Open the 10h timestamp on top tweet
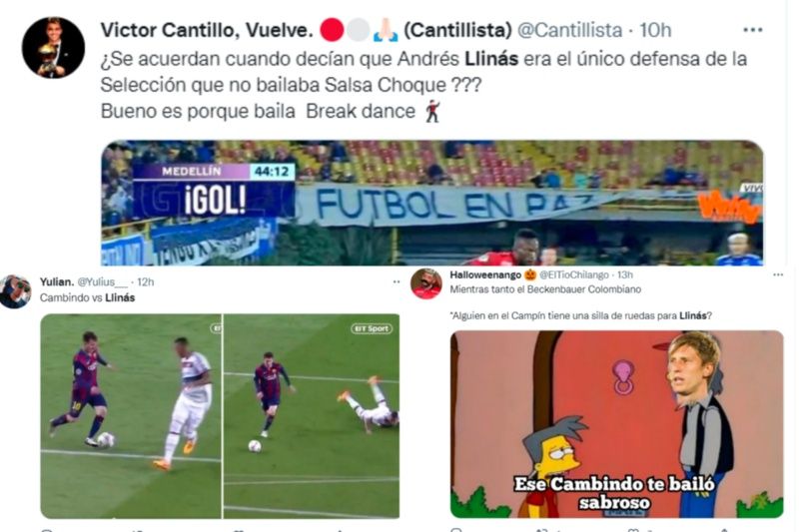This screenshot has height=532, width=799. click(x=655, y=31)
